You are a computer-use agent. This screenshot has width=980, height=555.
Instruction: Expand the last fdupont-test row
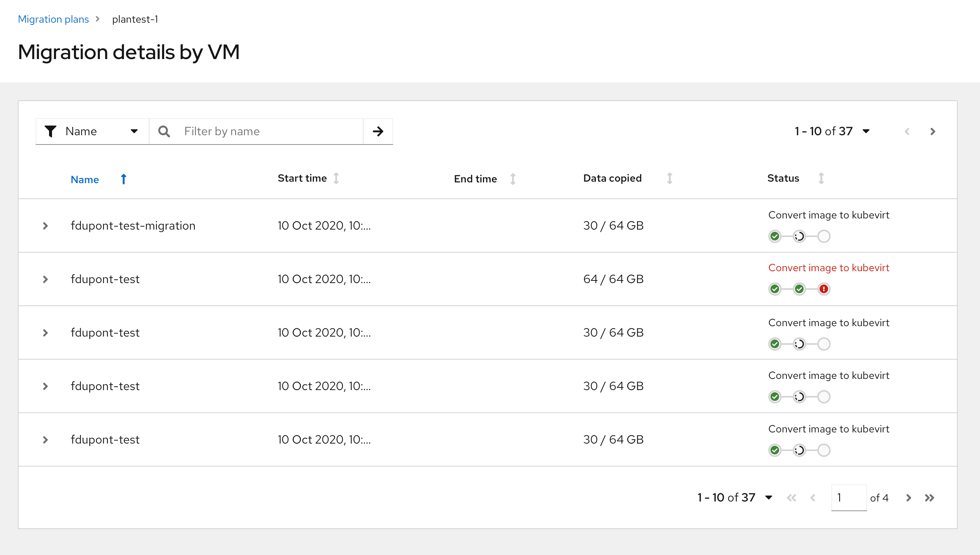(45, 440)
